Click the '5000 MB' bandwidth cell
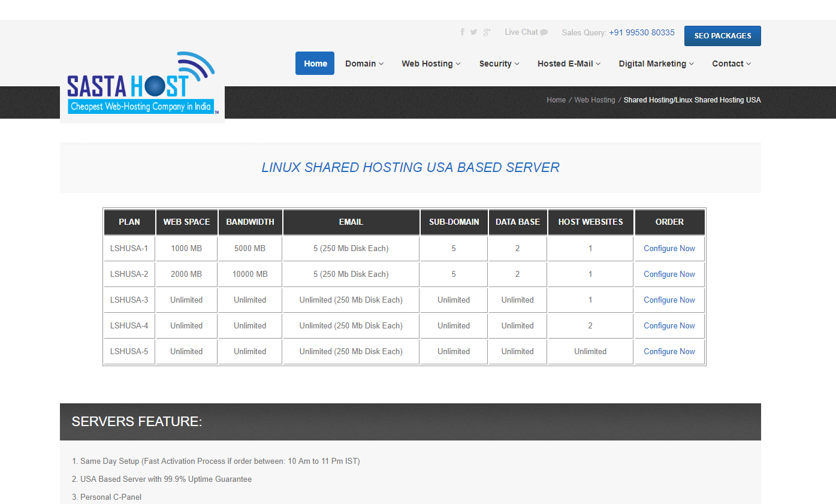The image size is (836, 504). pos(250,248)
